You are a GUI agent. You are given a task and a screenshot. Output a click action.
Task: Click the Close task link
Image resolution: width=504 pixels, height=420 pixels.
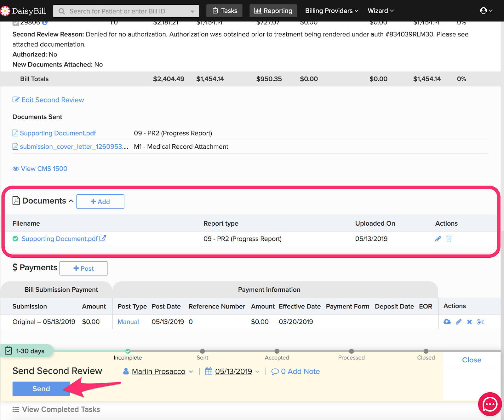(472, 360)
